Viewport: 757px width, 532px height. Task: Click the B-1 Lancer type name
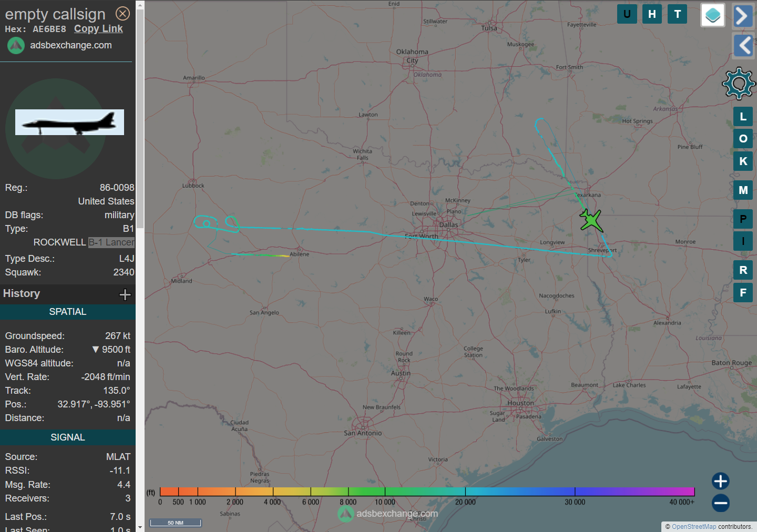pos(111,242)
